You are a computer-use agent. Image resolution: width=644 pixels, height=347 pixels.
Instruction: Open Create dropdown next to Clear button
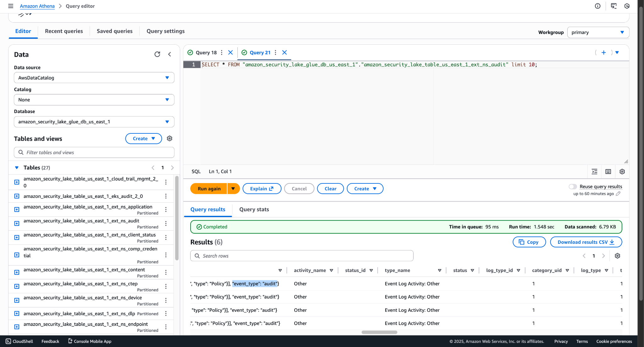[x=365, y=189]
